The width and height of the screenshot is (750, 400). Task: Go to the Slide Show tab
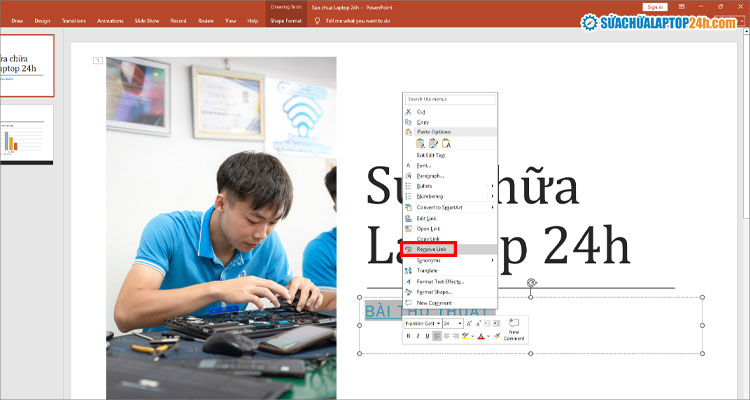147,21
